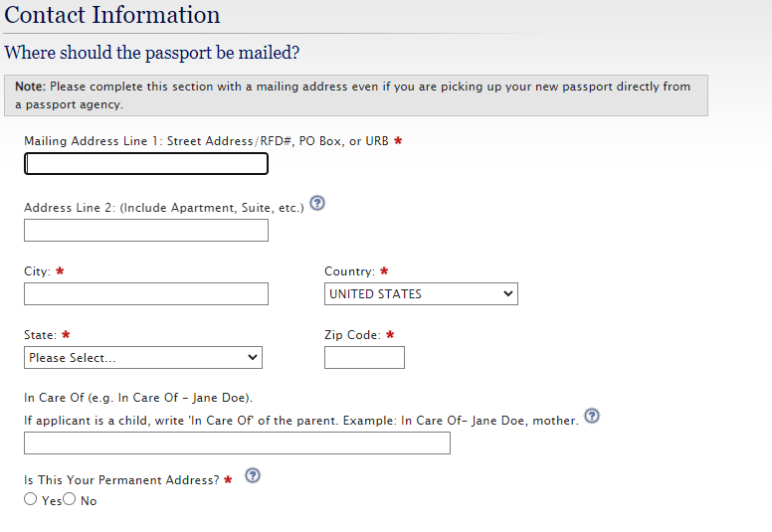Click help icon next to Permanent Address question
Image resolution: width=772 pixels, height=532 pixels.
coord(252,475)
